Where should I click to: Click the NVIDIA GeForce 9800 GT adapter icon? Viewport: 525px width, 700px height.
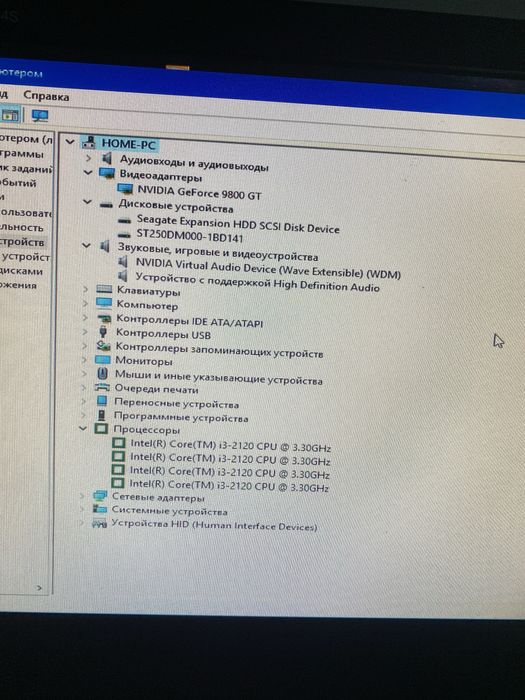125,189
